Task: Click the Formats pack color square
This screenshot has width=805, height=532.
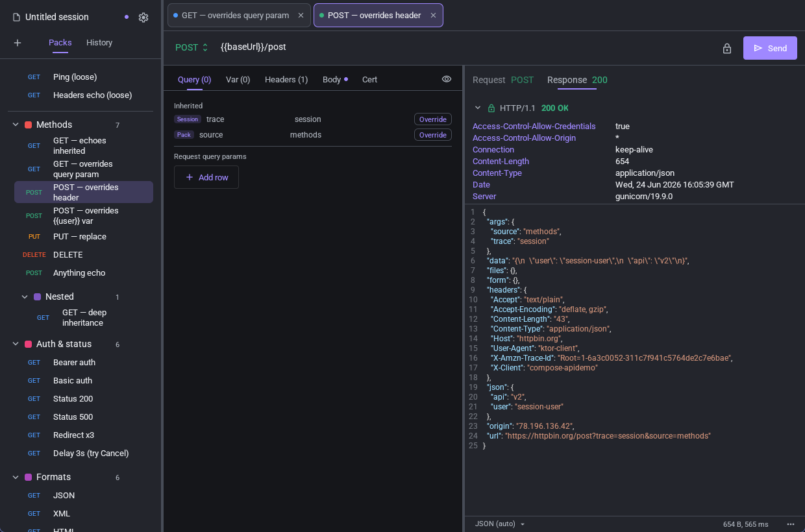Action: click(x=28, y=477)
